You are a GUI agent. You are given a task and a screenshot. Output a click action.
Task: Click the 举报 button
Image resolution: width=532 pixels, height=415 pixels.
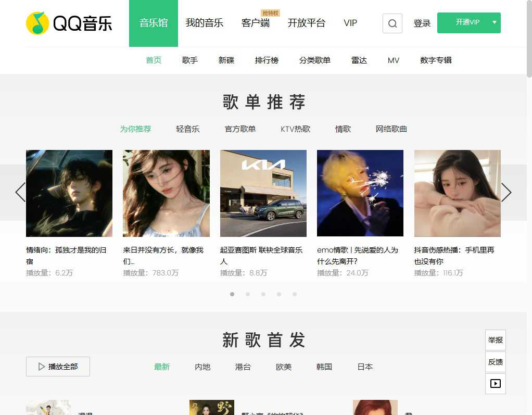point(495,339)
